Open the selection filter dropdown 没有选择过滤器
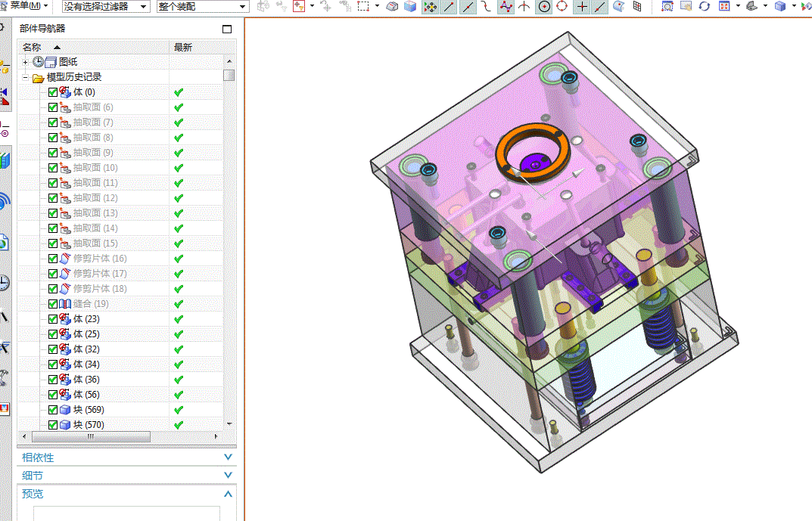The image size is (812, 521). 106,7
